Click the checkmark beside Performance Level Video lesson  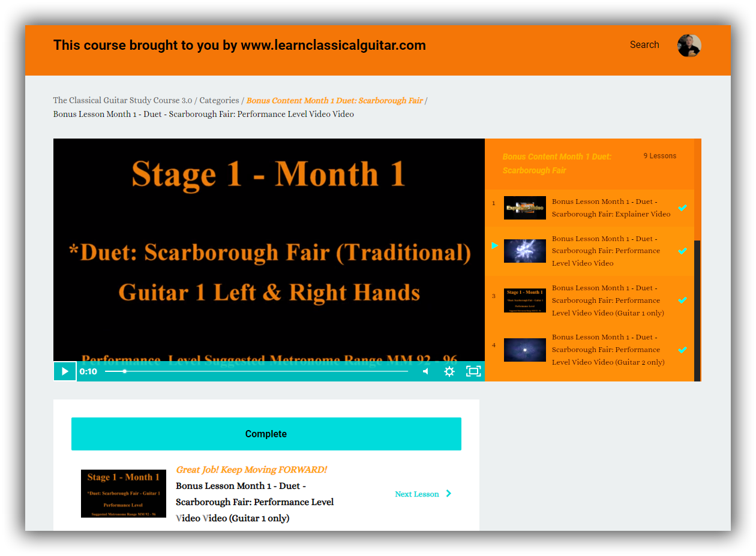[x=683, y=251]
